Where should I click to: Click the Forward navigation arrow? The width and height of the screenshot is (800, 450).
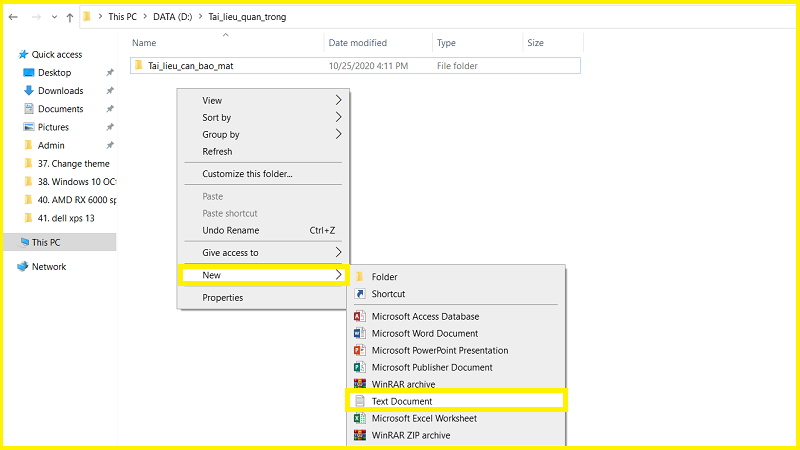pyautogui.click(x=36, y=17)
